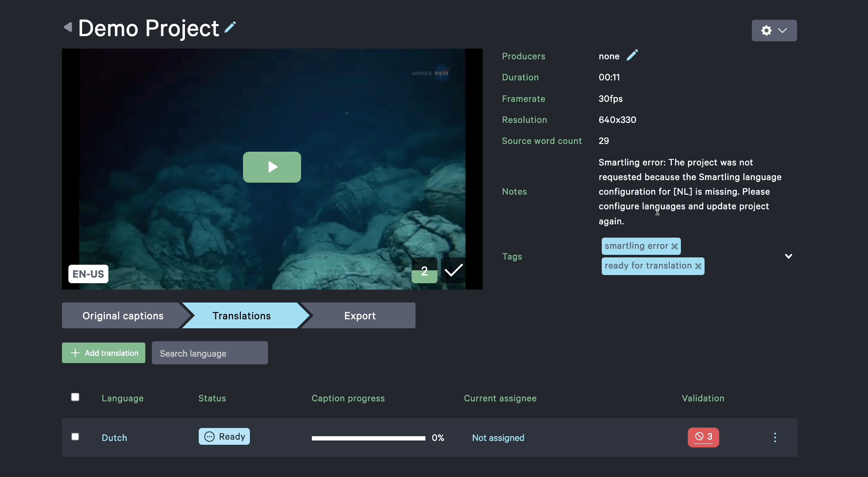Click the 640x330 resolution value
This screenshot has height=477, width=868.
[x=617, y=120]
